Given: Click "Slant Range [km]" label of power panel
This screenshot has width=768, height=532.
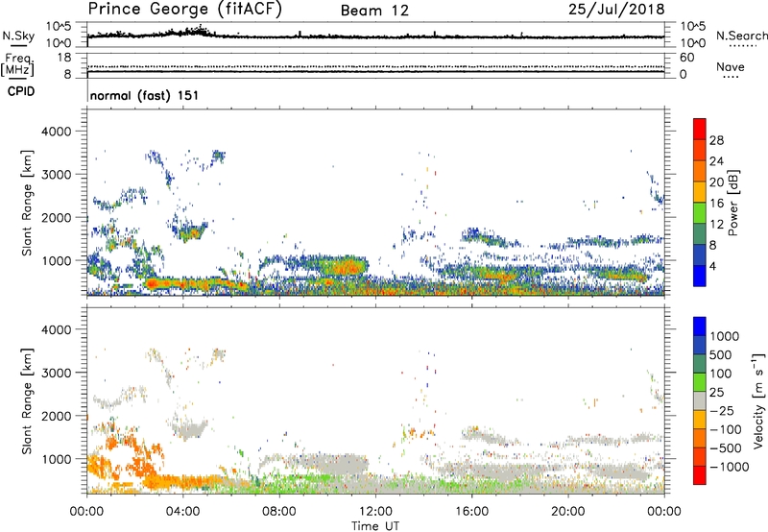Looking at the screenshot, I should [x=28, y=203].
